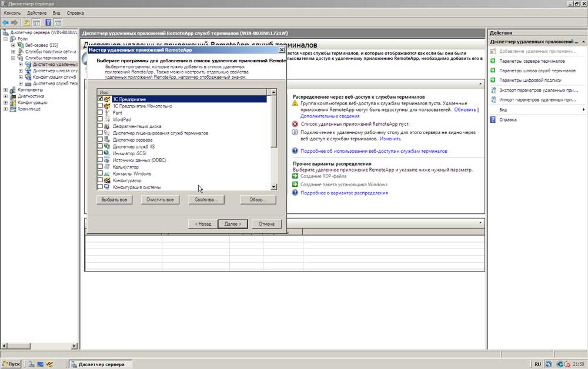Open the Пуск start menu
This screenshot has height=369, width=588.
[11, 364]
